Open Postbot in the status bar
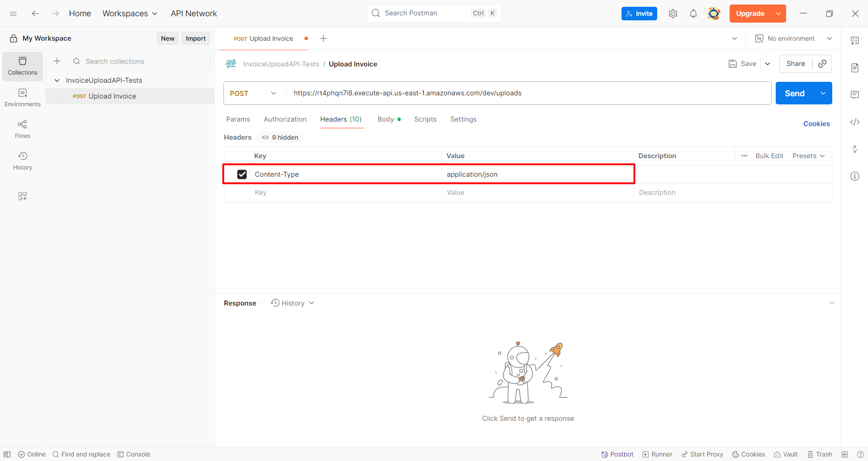The height and width of the screenshot is (461, 868). click(x=617, y=454)
